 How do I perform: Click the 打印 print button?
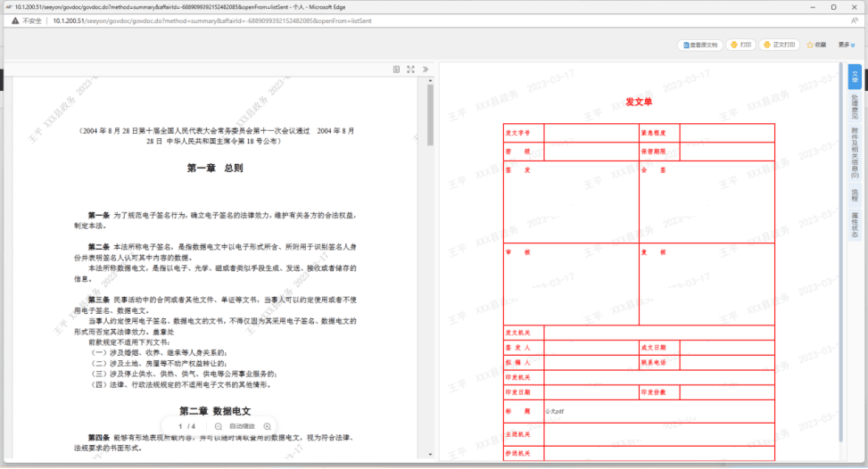tap(741, 45)
